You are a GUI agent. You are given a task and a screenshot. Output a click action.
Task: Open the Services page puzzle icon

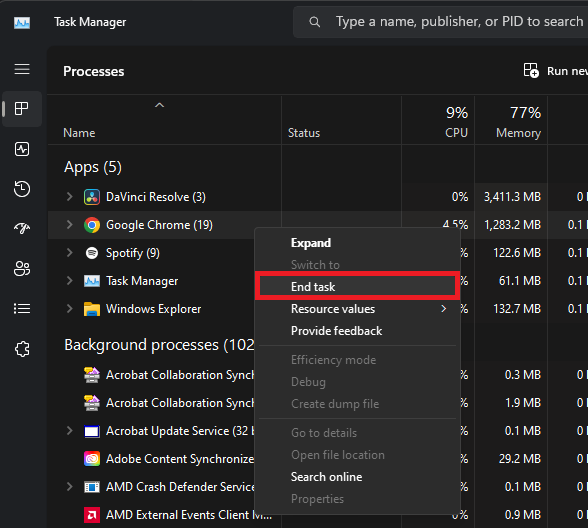[x=22, y=349]
